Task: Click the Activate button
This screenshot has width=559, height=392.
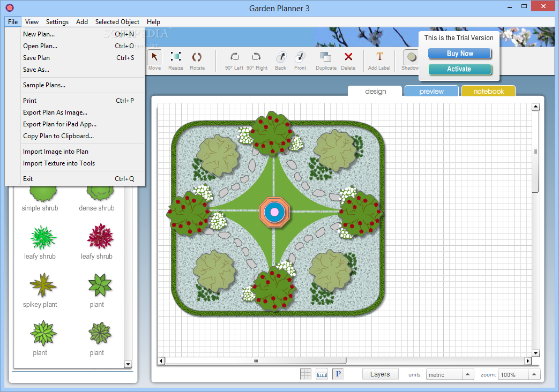Action: (x=460, y=69)
